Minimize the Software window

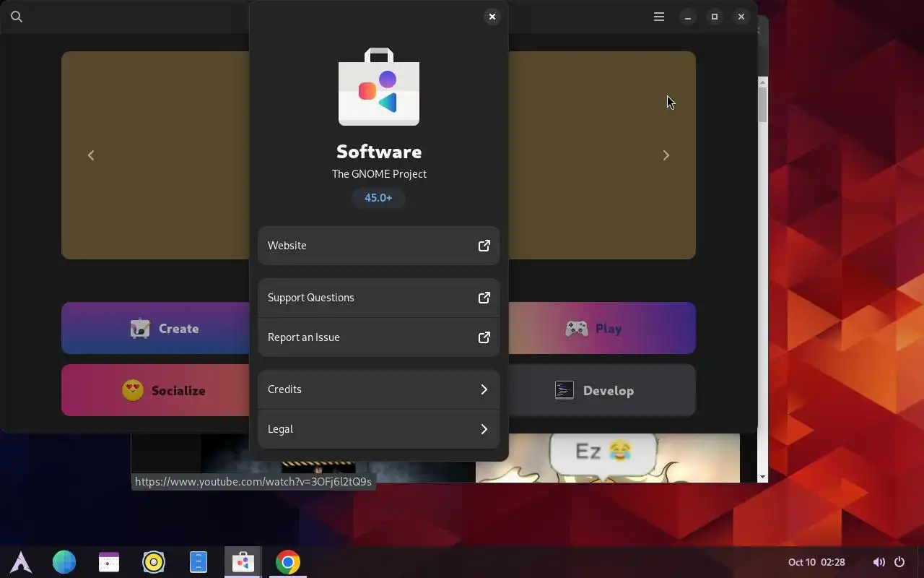pos(688,17)
